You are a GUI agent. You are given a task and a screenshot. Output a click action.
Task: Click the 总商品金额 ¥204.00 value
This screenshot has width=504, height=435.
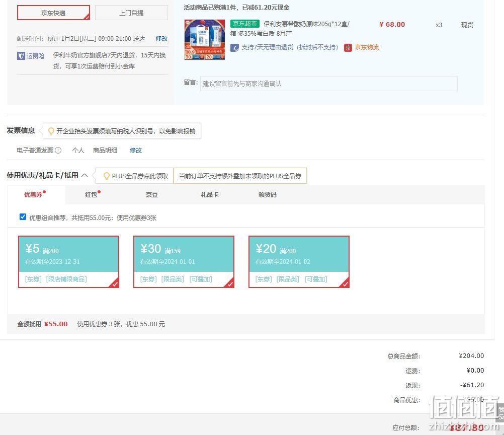[471, 356]
